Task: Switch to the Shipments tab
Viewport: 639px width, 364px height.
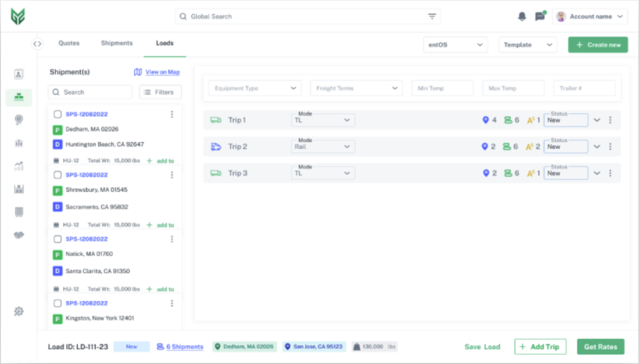Action: pyautogui.click(x=117, y=44)
